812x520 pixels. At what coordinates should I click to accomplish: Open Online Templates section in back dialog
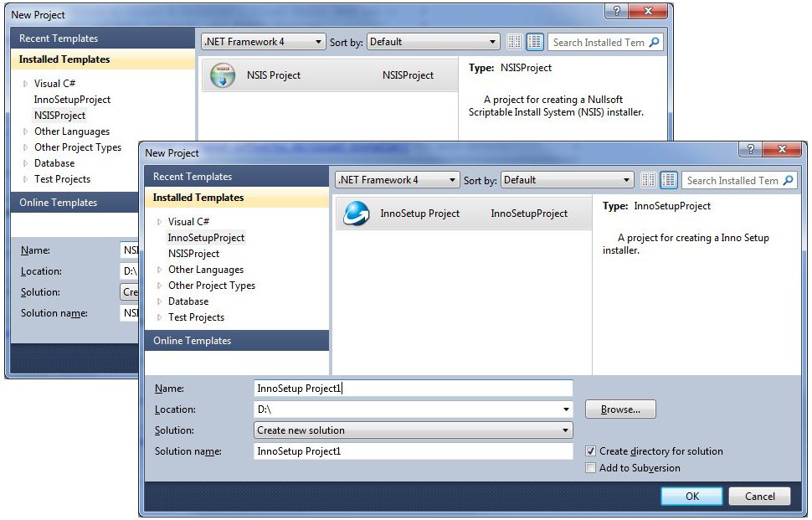[75, 203]
